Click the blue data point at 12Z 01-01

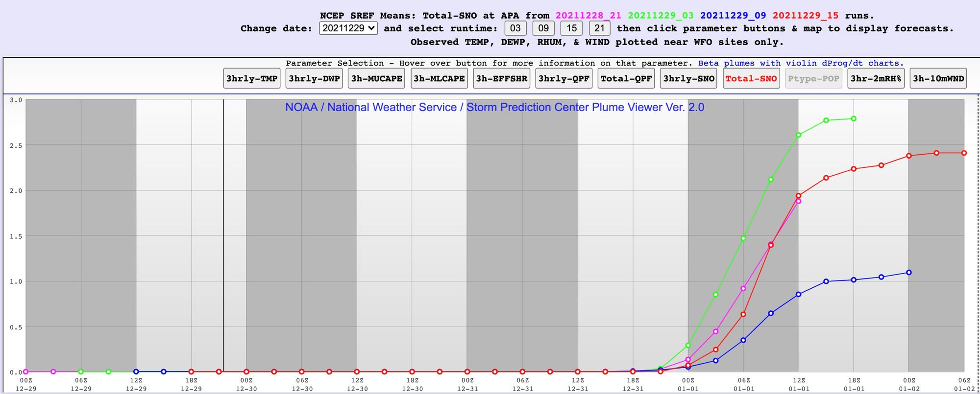pyautogui.click(x=799, y=295)
